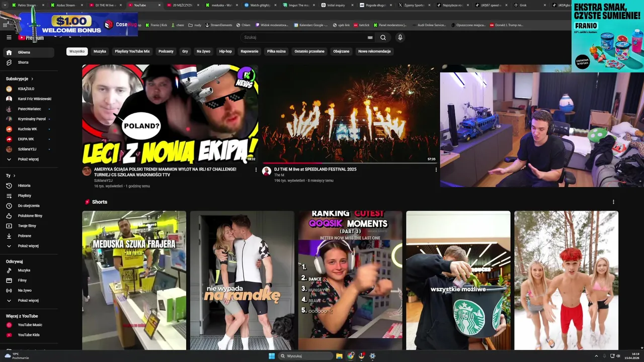This screenshot has width=644, height=362.
Task: Open SzklanaY2J channel name under video
Action: click(x=103, y=180)
